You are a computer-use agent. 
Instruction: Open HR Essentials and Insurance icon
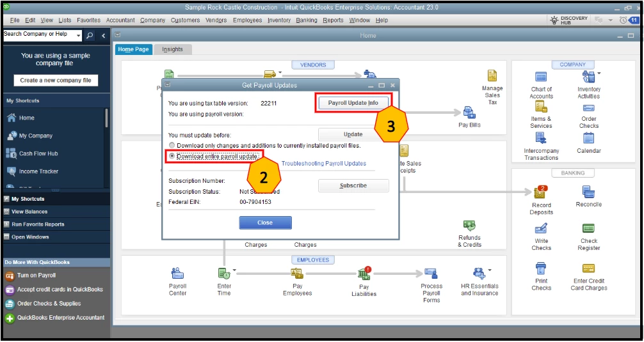479,273
